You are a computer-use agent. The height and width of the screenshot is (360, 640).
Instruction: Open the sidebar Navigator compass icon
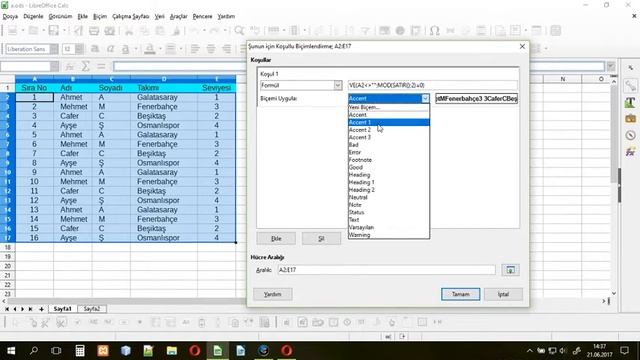[630, 136]
